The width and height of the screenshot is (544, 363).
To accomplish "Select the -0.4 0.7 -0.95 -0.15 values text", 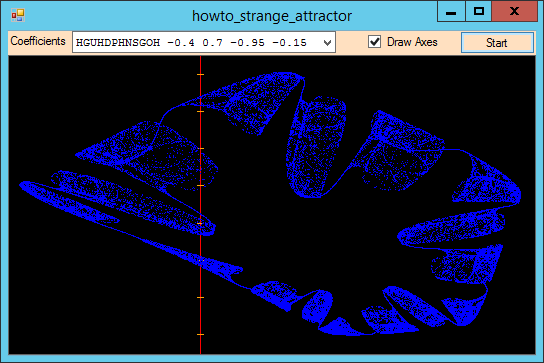I will pyautogui.click(x=237, y=43).
